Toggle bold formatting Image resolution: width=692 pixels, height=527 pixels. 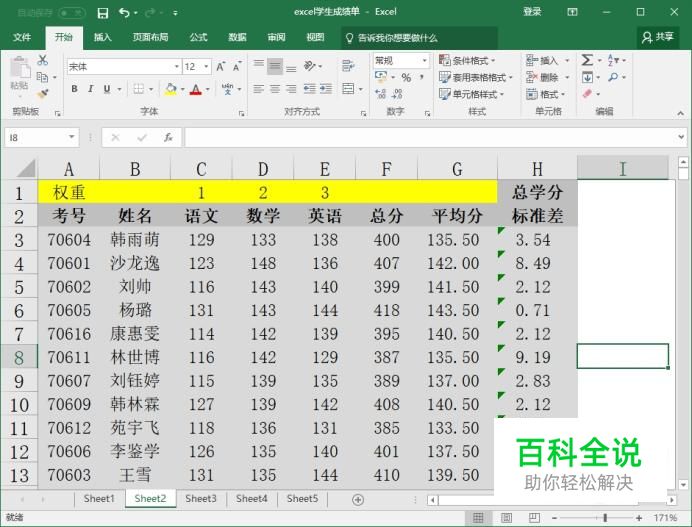tap(75, 89)
